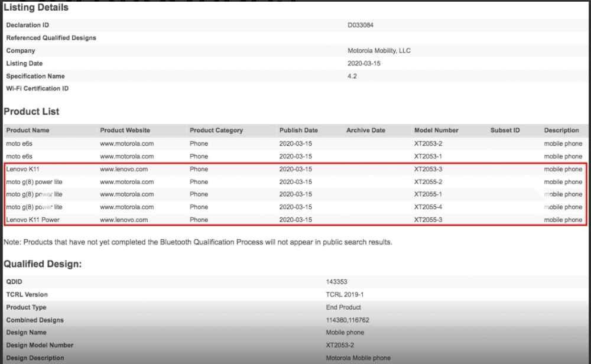
Task: Click XT2053-2 beside Design Model Number
Action: (340, 345)
